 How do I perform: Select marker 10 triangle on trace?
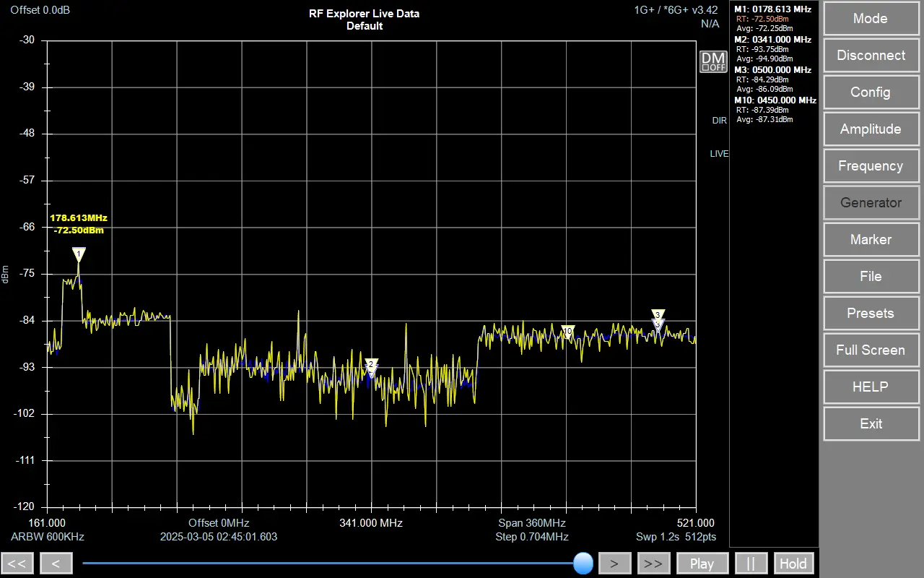click(568, 331)
